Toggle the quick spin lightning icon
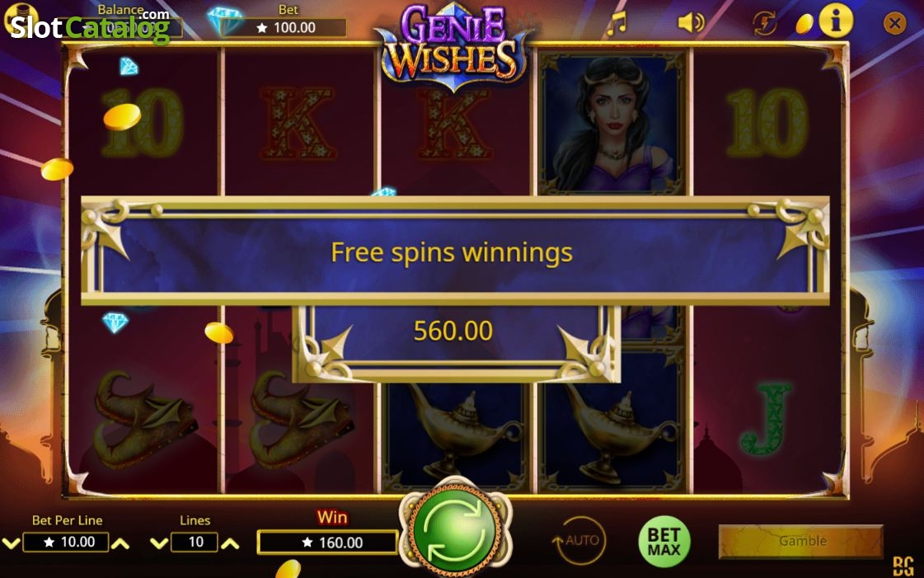924x578 pixels. point(764,24)
